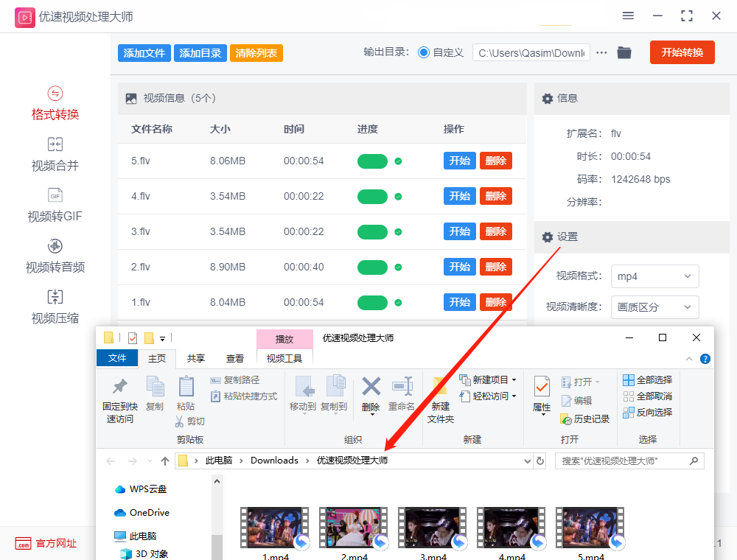Click green progress bar of 1.flv
This screenshot has height=560, width=737.
point(372,303)
